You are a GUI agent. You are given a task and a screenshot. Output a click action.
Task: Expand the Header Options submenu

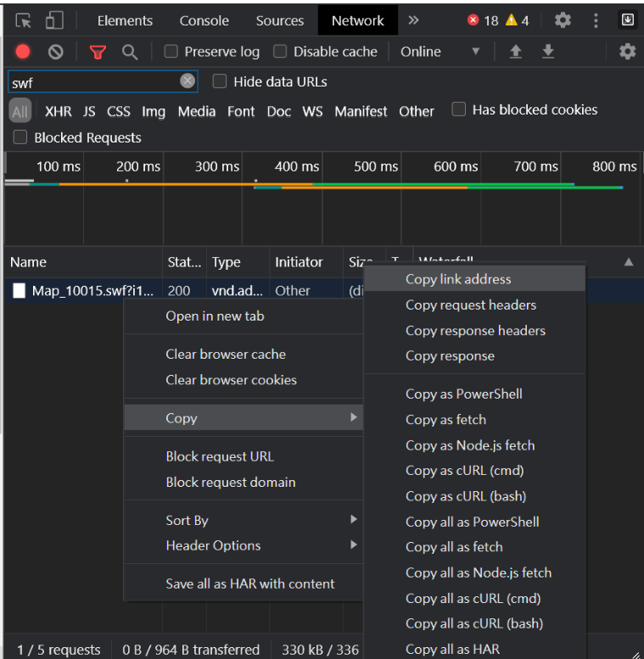pos(244,545)
